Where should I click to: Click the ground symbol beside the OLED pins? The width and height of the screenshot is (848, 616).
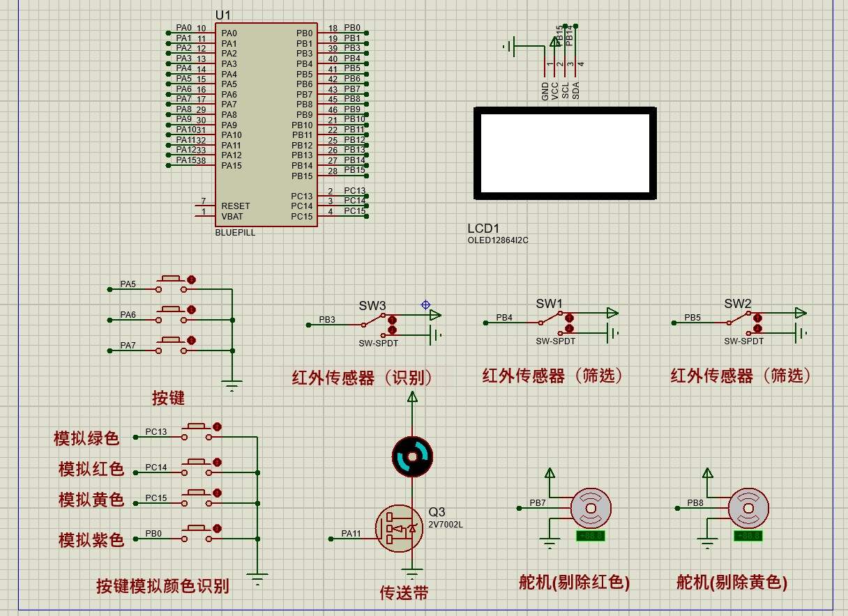click(x=509, y=47)
